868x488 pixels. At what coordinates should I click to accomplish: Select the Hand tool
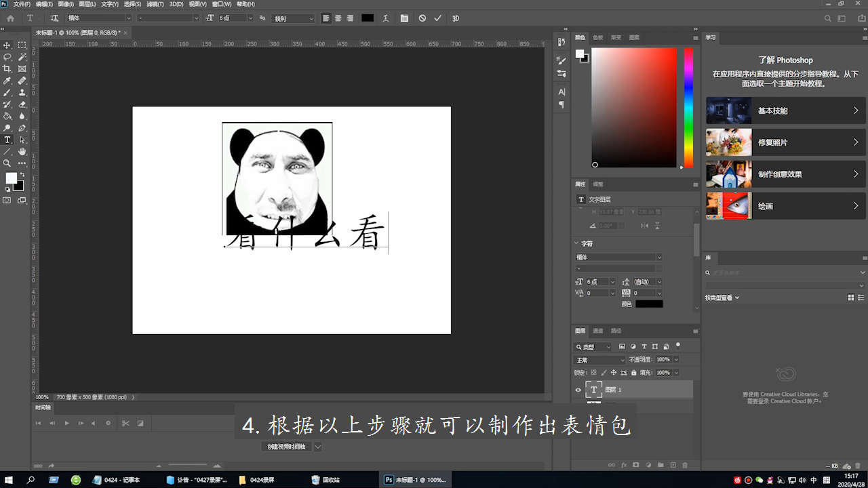(22, 151)
